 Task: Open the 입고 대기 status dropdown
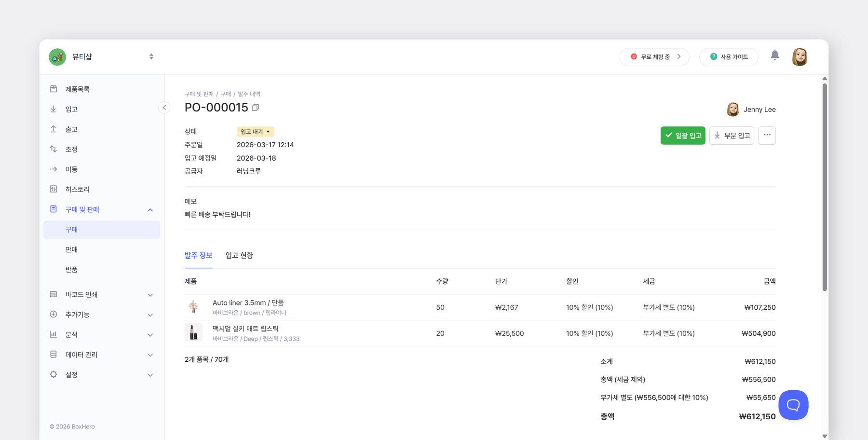tap(255, 131)
